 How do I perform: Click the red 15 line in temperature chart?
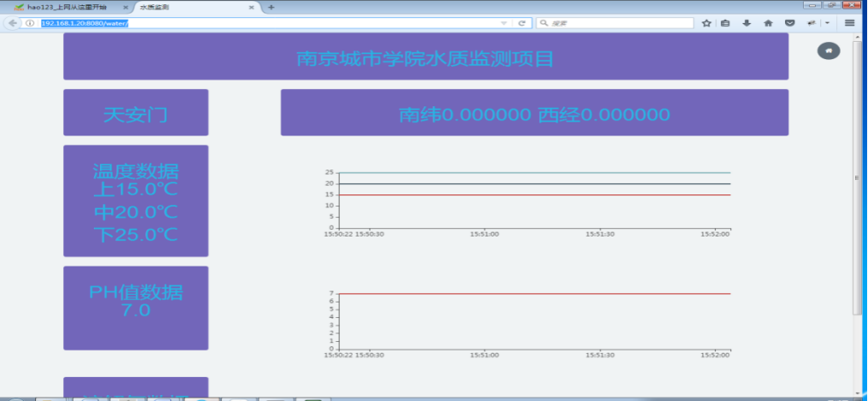[535, 195]
